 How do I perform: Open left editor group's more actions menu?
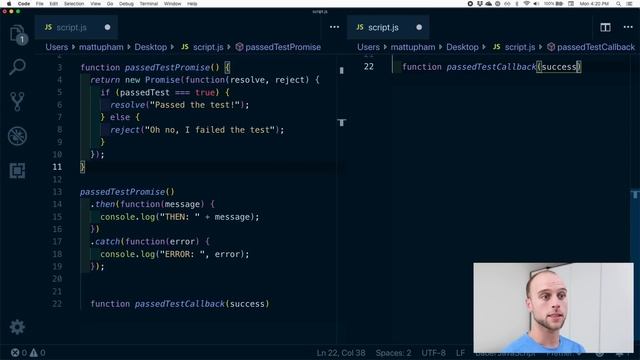click(334, 27)
